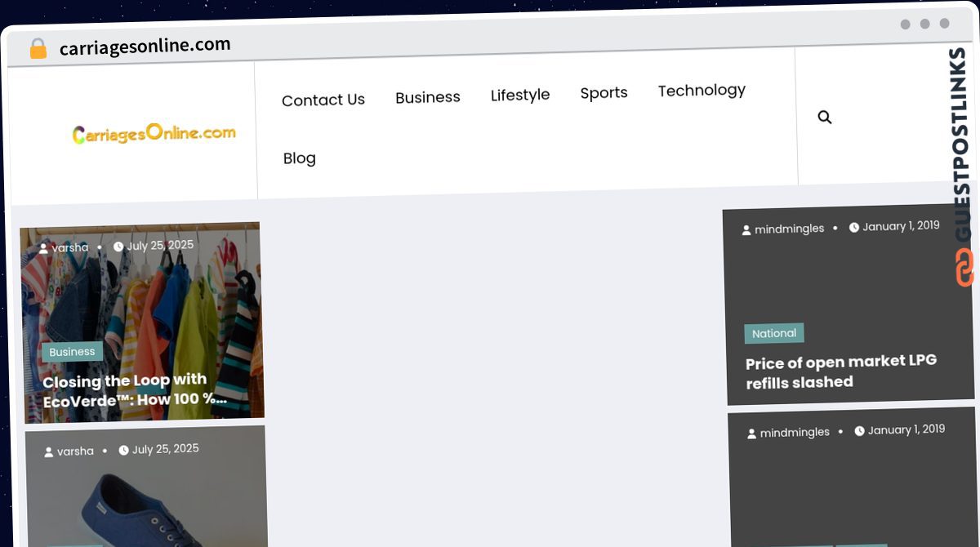Click clock icon on the blue shoe post

tap(124, 450)
